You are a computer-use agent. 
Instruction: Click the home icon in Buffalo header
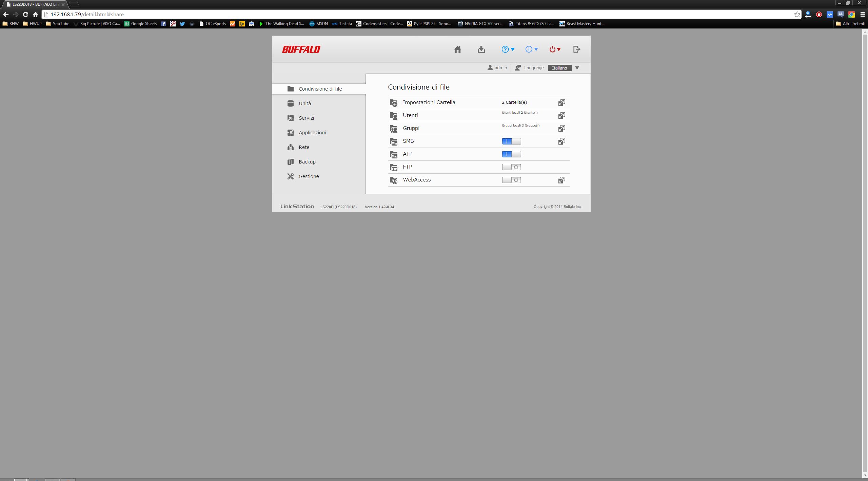point(457,50)
